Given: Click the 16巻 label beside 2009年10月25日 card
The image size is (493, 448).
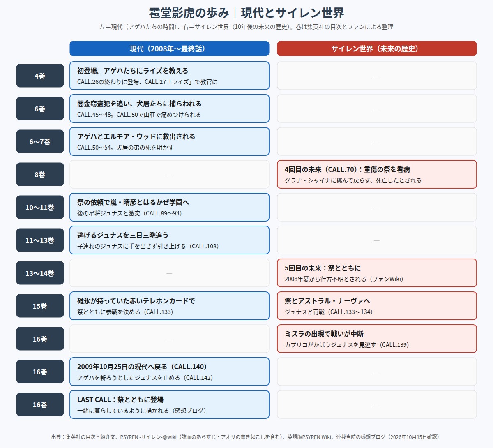Looking at the screenshot, I should coord(40,372).
